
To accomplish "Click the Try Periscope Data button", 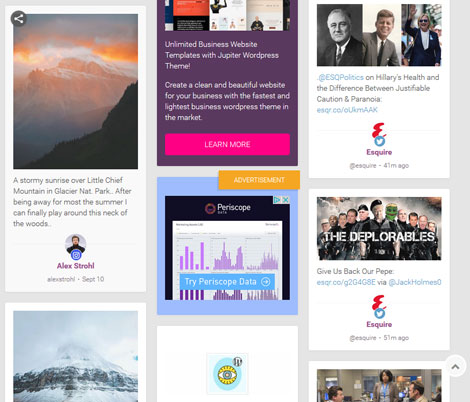I will [227, 282].
